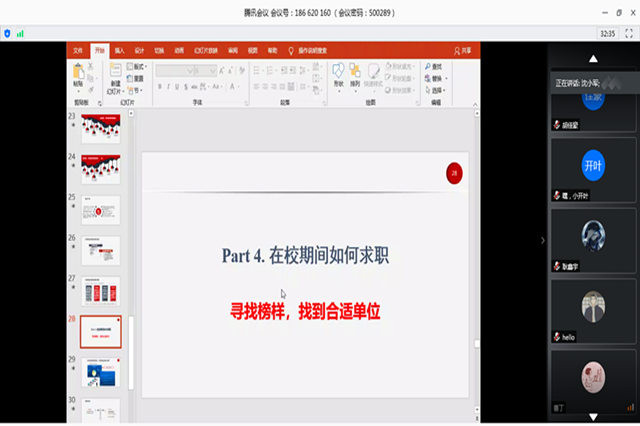Toggle underline formatting in the font group

[176, 86]
